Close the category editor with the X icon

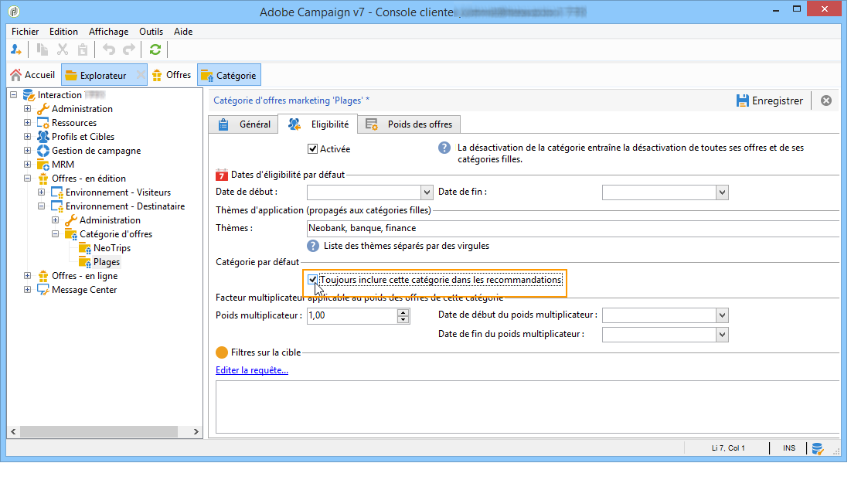pos(826,100)
